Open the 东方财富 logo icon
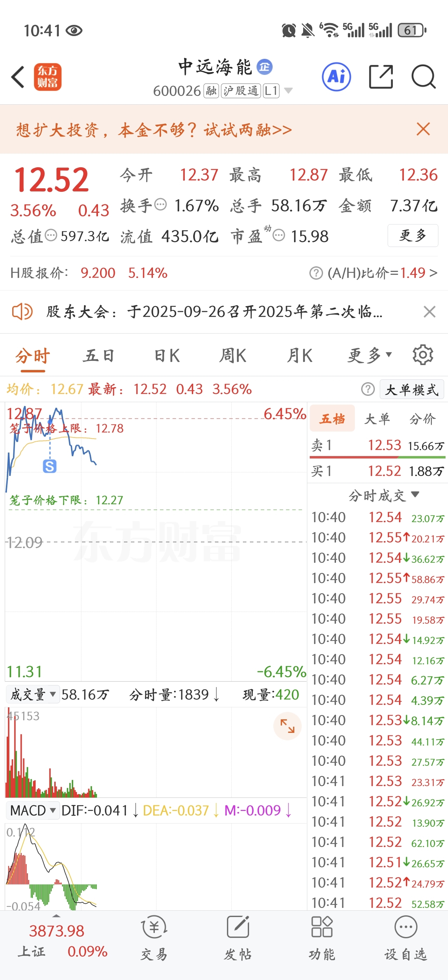The height and width of the screenshot is (980, 448). point(48,77)
